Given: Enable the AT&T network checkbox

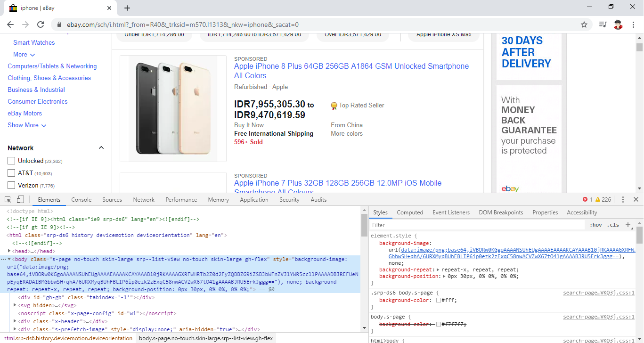Looking at the screenshot, I should coord(11,173).
